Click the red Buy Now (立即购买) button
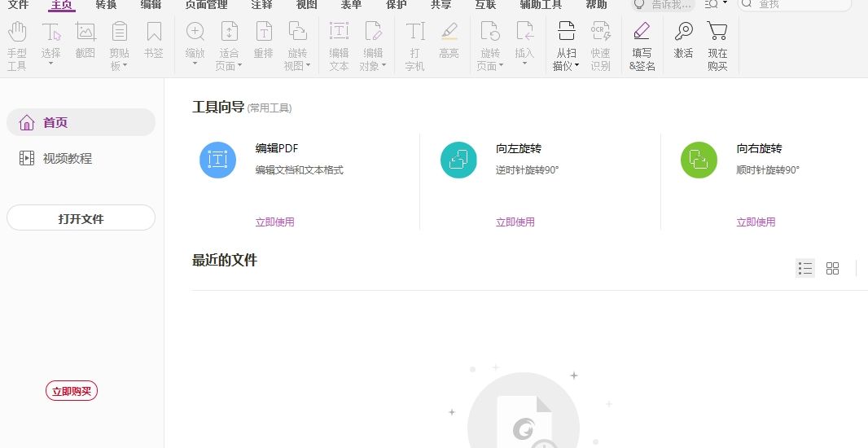Screen dimensions: 868x448 click(x=72, y=391)
